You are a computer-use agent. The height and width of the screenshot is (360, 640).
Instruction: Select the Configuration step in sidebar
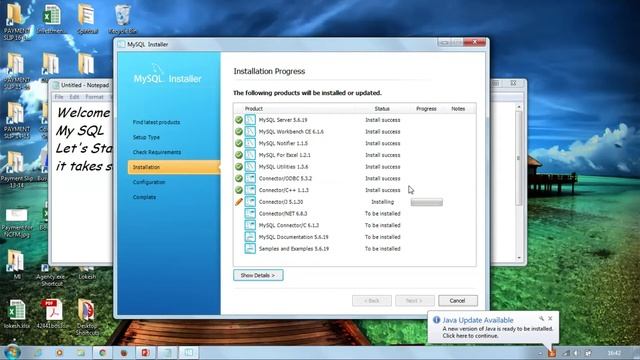click(149, 182)
